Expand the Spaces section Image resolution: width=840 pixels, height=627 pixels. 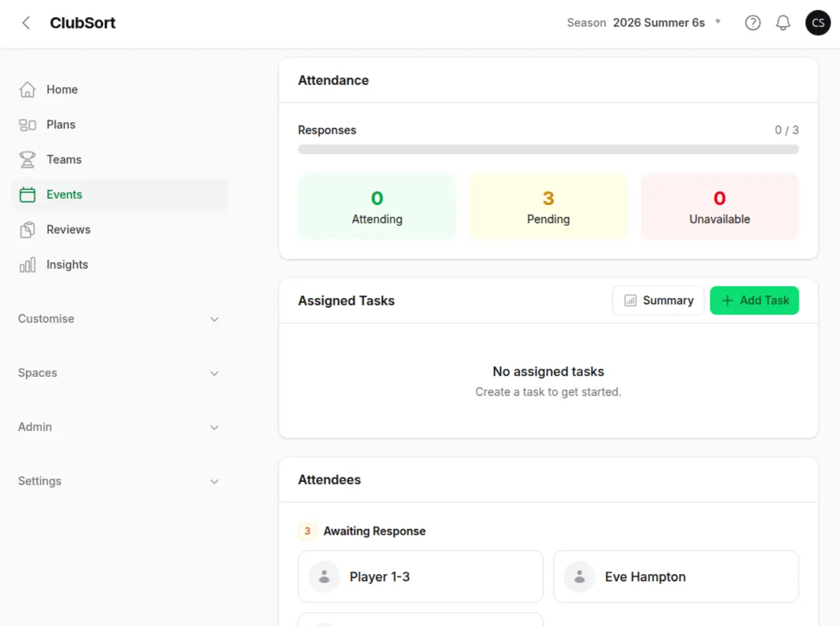(120, 373)
